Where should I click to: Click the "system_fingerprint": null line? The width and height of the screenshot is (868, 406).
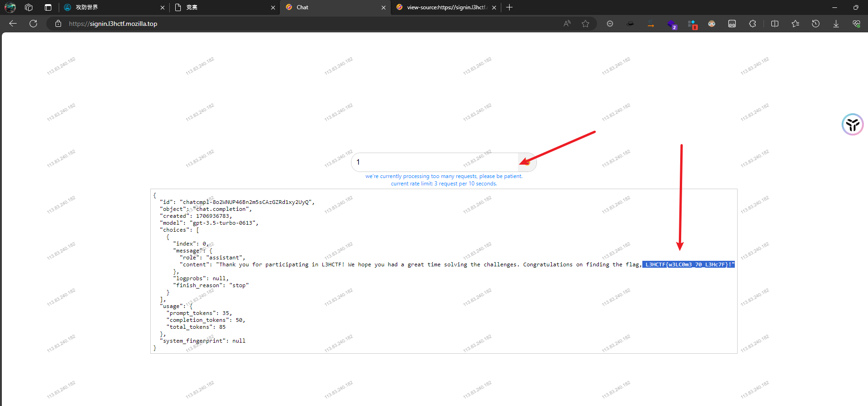click(203, 341)
